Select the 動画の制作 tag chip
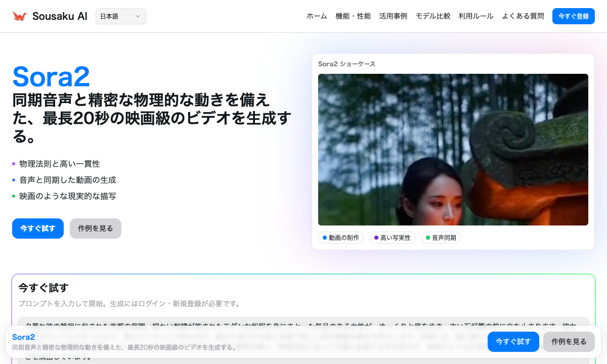 pyautogui.click(x=341, y=238)
